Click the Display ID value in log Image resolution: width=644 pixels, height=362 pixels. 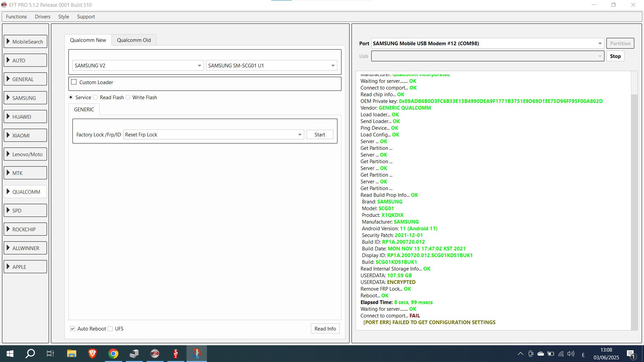click(430, 255)
